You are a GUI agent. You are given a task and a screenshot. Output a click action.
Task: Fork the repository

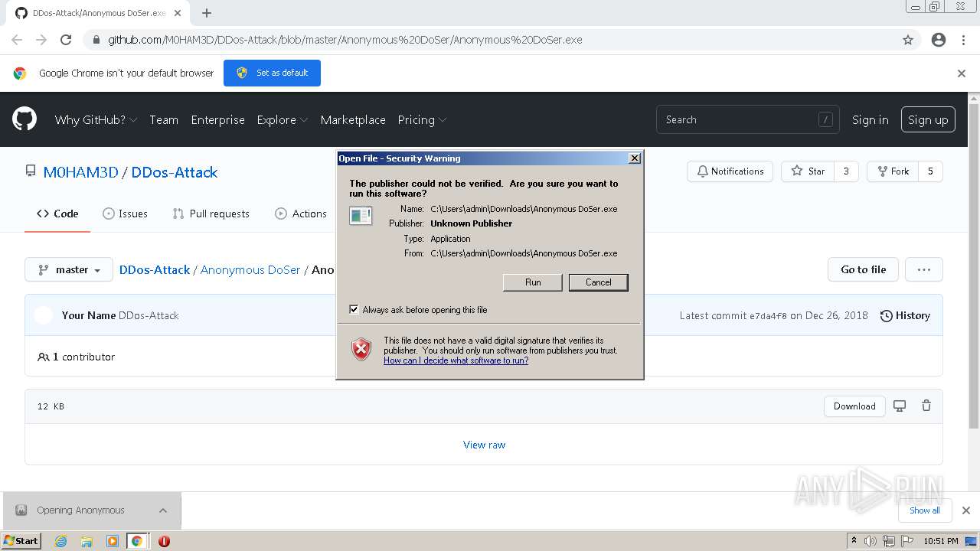click(893, 171)
